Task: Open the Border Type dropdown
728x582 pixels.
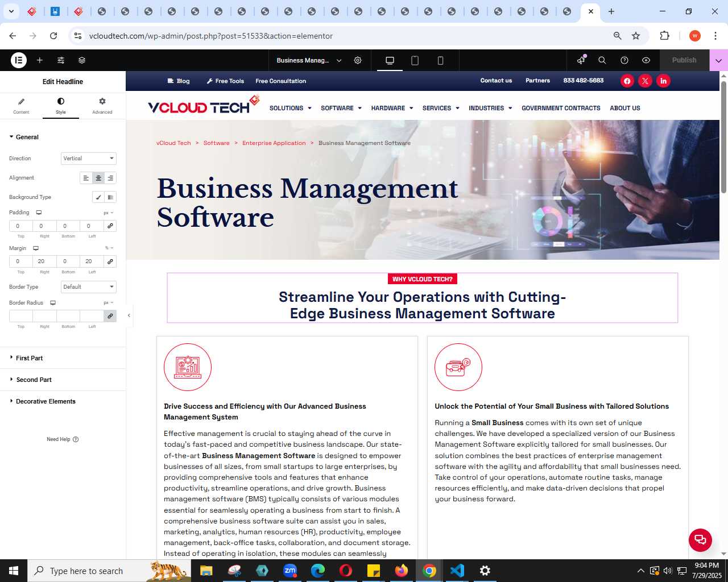Action: click(x=89, y=287)
